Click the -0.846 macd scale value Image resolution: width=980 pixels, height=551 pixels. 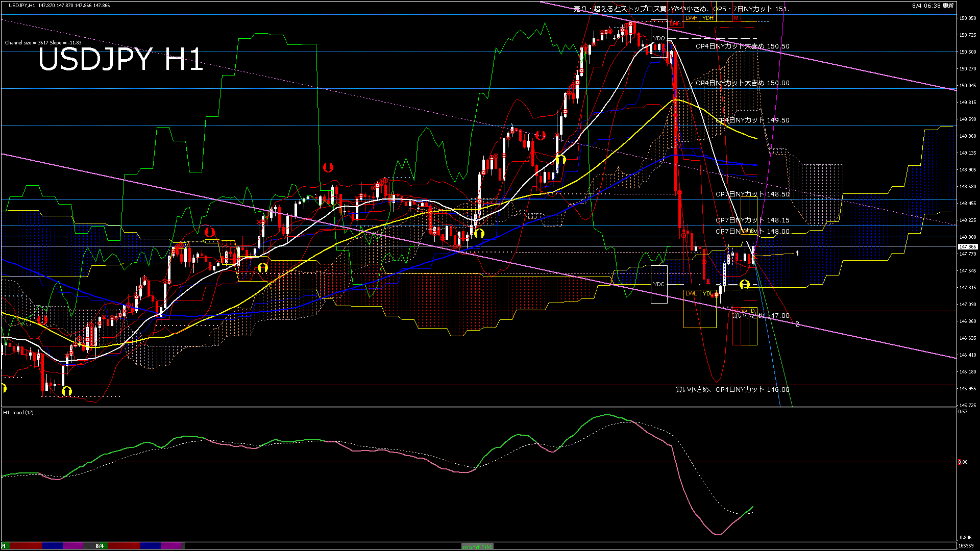click(965, 538)
